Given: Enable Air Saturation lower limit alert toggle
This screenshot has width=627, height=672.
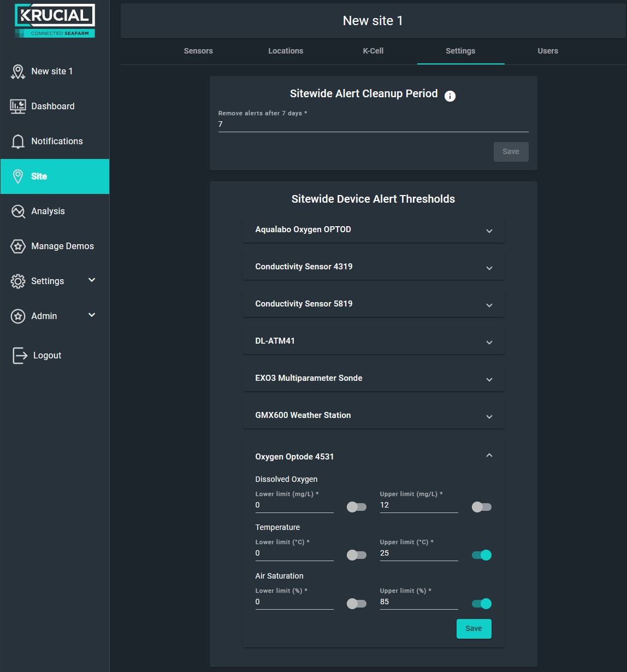Looking at the screenshot, I should coord(357,604).
